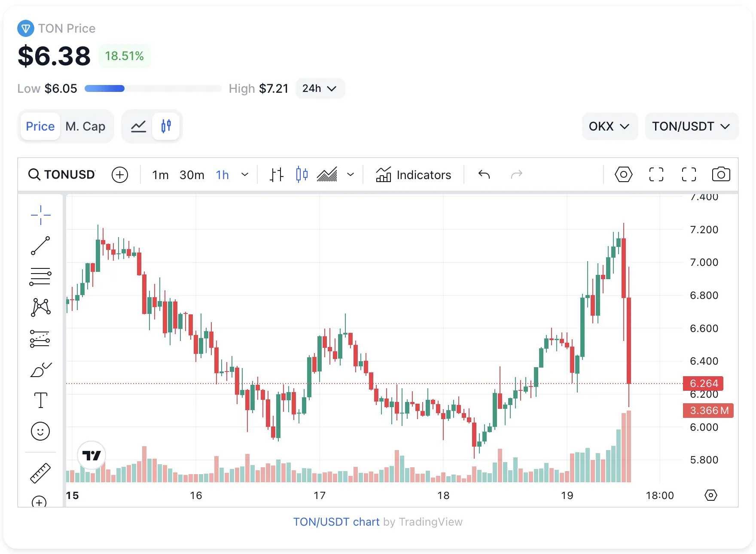The height and width of the screenshot is (554, 756).
Task: Switch to candlestick chart view
Action: click(166, 126)
